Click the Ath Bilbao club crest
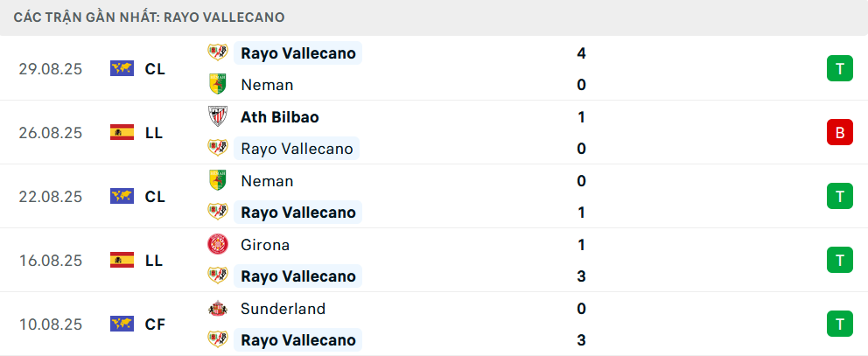 pyautogui.click(x=217, y=117)
